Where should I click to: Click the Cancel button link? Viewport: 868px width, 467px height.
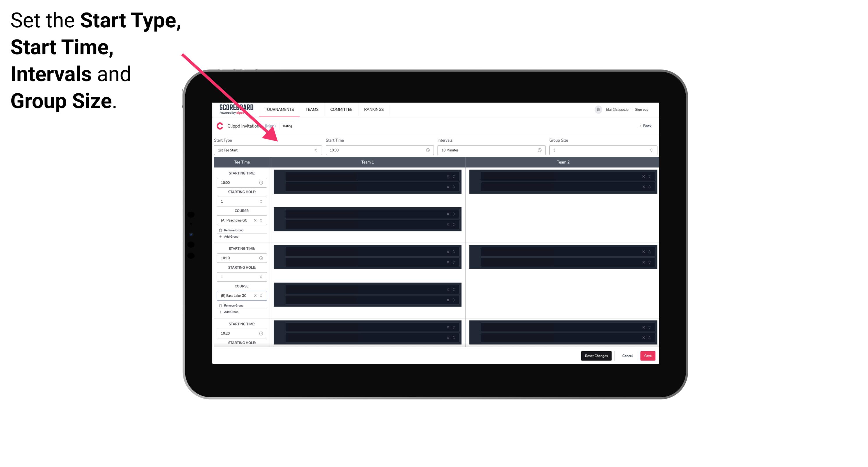click(x=627, y=355)
